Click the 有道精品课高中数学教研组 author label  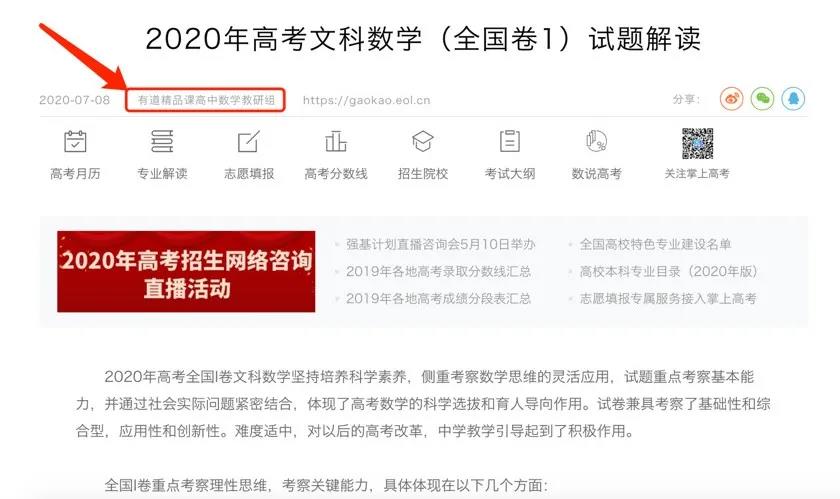coord(206,100)
